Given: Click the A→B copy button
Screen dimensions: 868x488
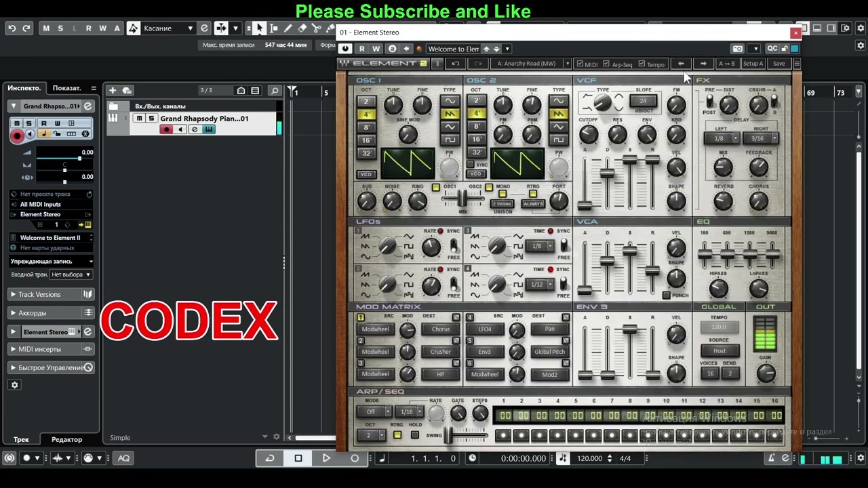Looking at the screenshot, I should click(x=726, y=64).
